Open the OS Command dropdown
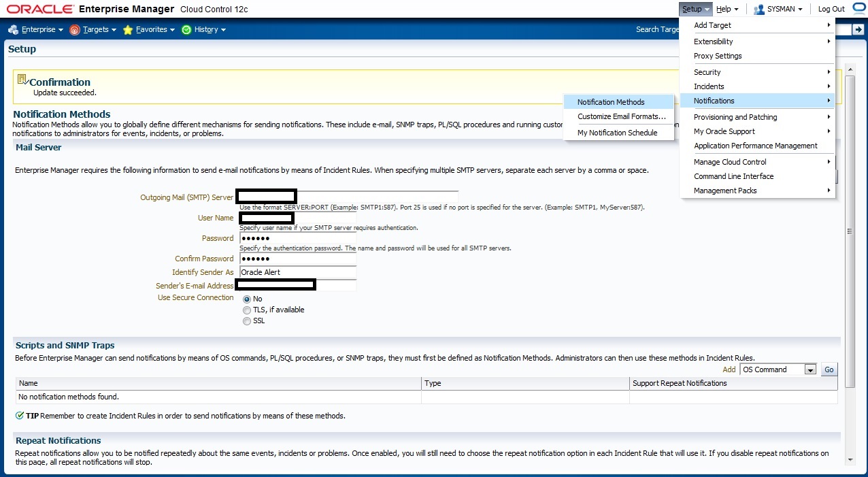 tap(810, 369)
